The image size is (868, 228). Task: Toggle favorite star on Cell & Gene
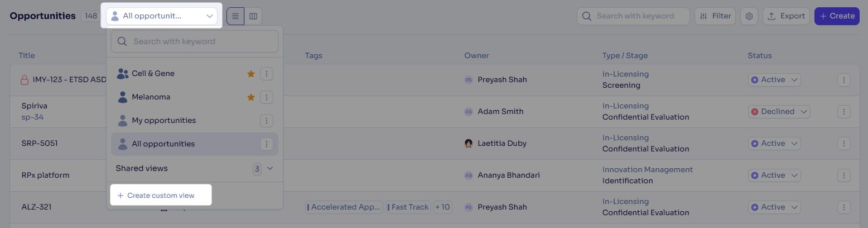[x=251, y=74]
